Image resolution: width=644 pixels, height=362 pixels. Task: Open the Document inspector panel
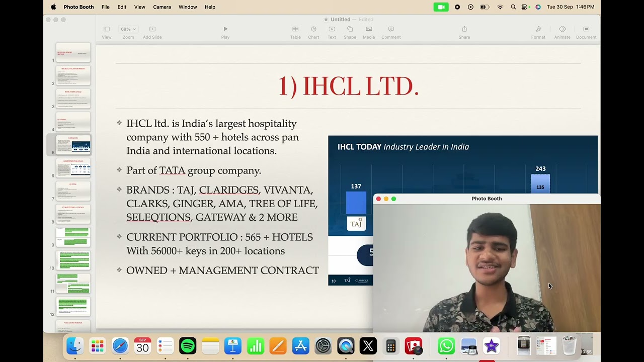(x=586, y=29)
